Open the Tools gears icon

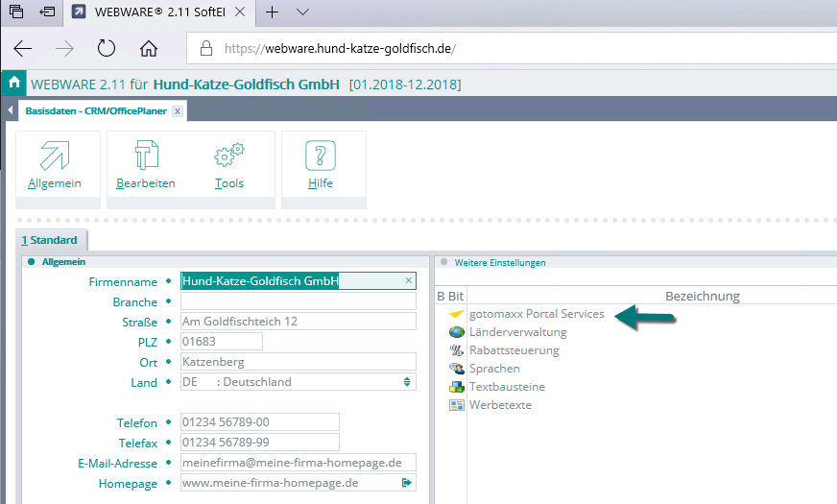pyautogui.click(x=229, y=156)
